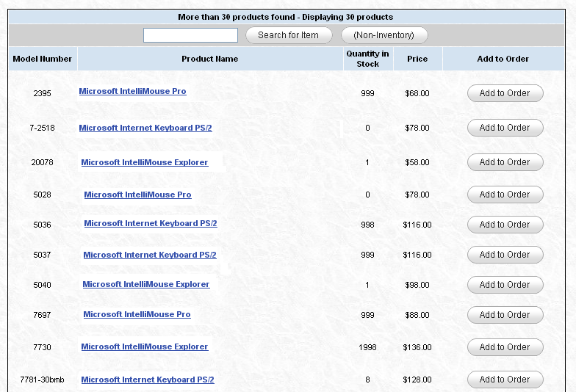The width and height of the screenshot is (576, 392).
Task: Open IntelliMouse Pro link for model 7697
Action: click(x=137, y=314)
